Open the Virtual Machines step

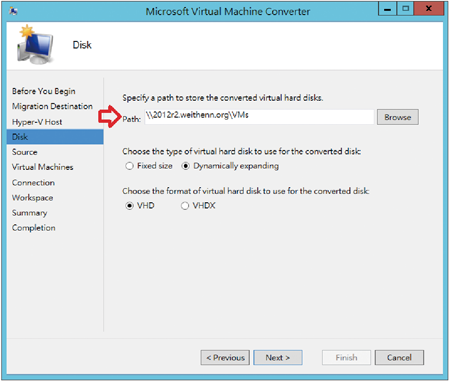coord(43,167)
